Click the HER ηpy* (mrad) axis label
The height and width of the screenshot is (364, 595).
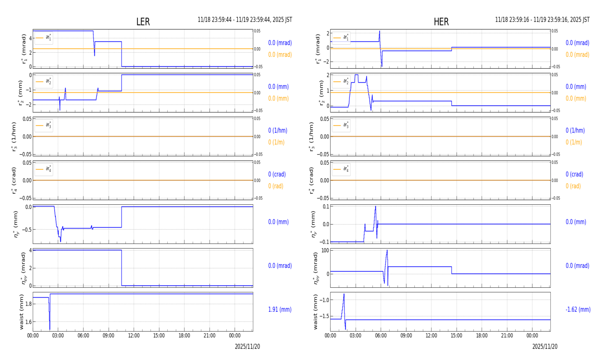[316, 268]
